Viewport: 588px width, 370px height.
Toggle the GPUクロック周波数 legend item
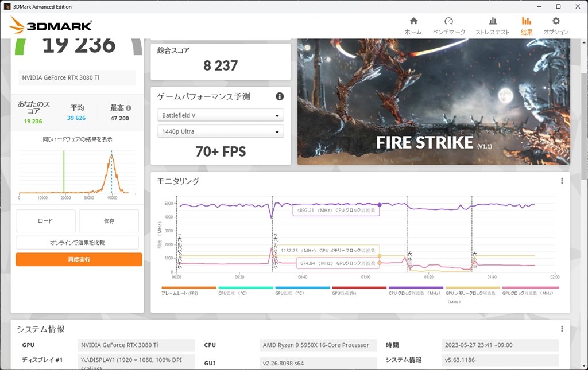pyautogui.click(x=530, y=291)
